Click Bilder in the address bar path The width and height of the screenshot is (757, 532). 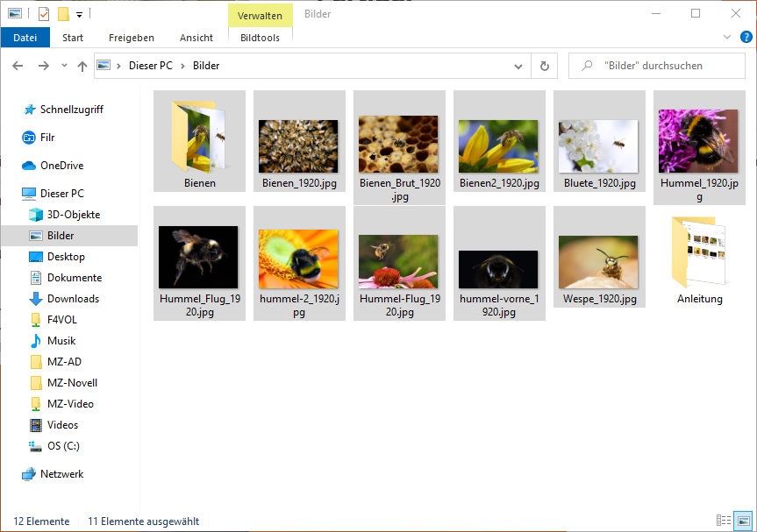pyautogui.click(x=206, y=66)
